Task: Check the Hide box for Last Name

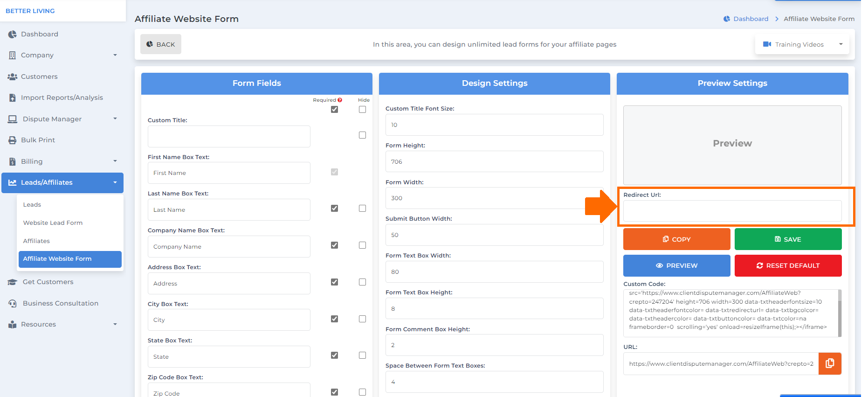Action: 362,208
